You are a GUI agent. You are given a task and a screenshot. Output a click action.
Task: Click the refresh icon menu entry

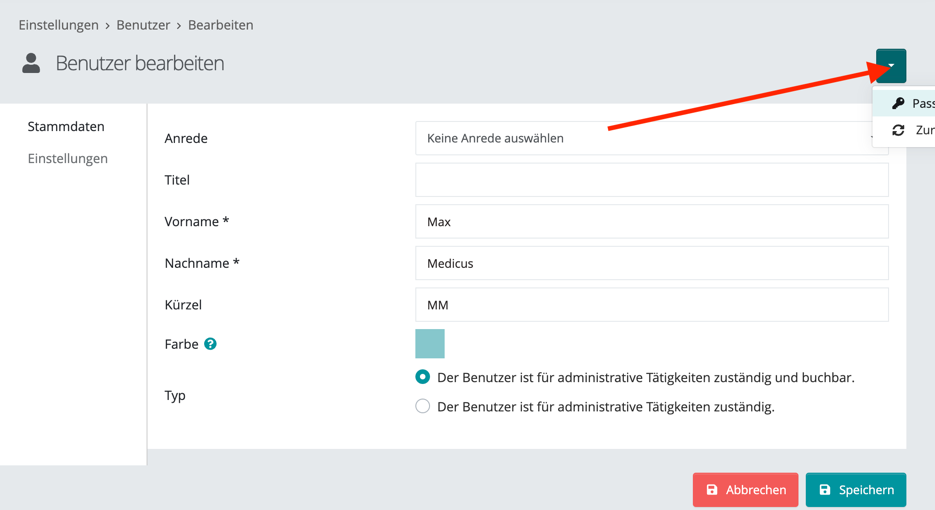905,130
